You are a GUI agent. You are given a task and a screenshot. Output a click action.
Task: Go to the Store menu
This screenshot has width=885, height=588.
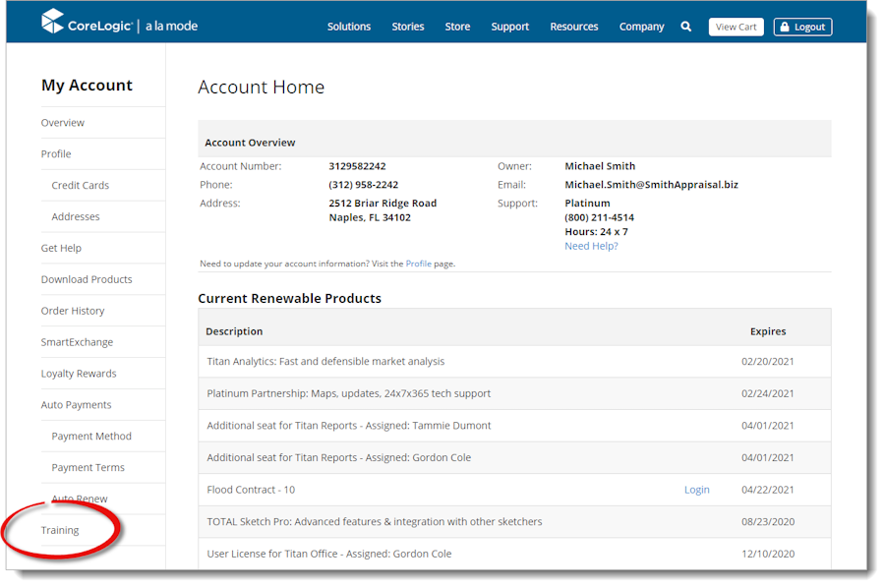[457, 27]
